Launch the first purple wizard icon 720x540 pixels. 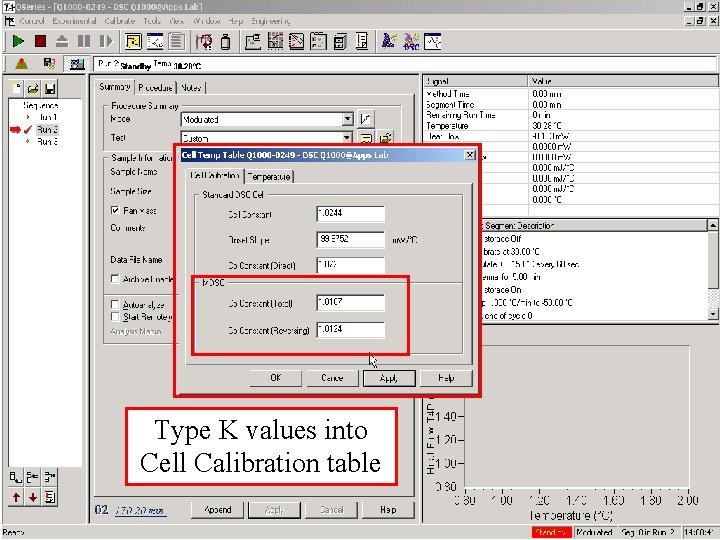click(x=389, y=42)
